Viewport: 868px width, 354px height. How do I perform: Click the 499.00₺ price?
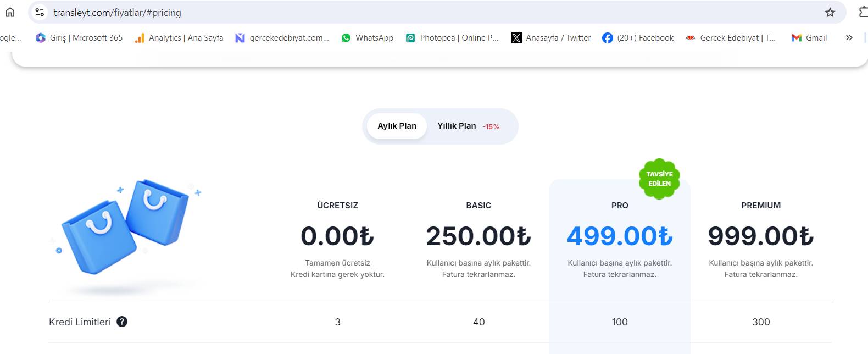click(620, 236)
